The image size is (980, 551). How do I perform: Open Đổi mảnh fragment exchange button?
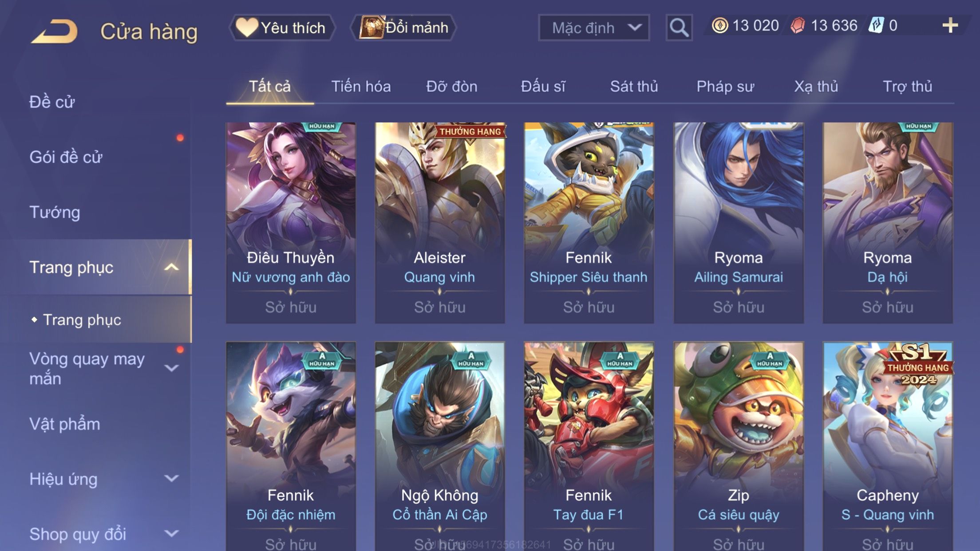(x=404, y=28)
